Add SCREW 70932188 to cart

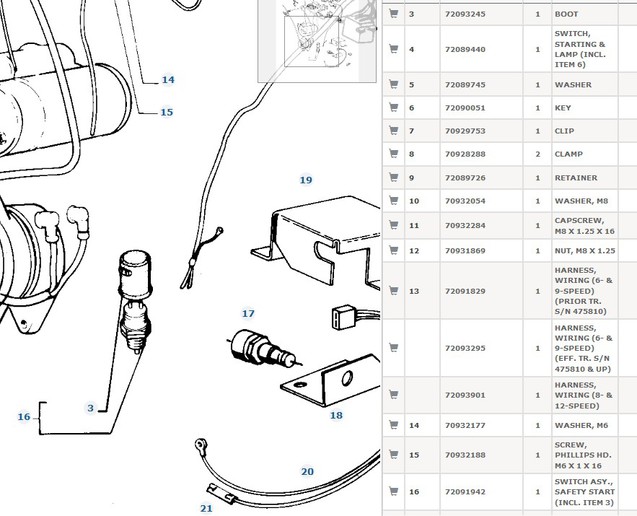(393, 454)
